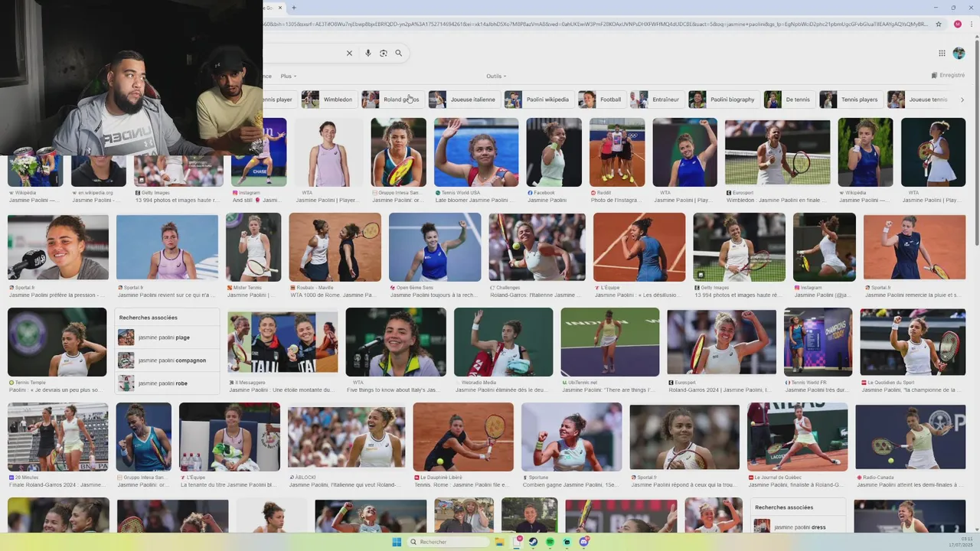Open related search jasmine paolini robe
The image size is (980, 551).
pos(167,383)
